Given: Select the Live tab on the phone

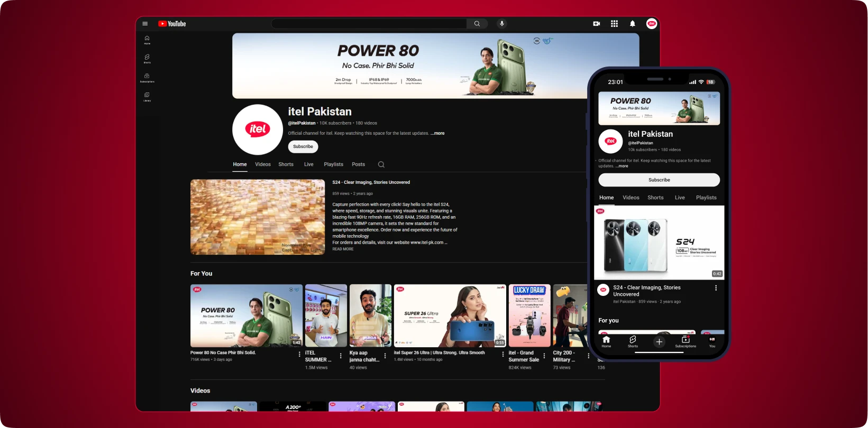Looking at the screenshot, I should [680, 198].
